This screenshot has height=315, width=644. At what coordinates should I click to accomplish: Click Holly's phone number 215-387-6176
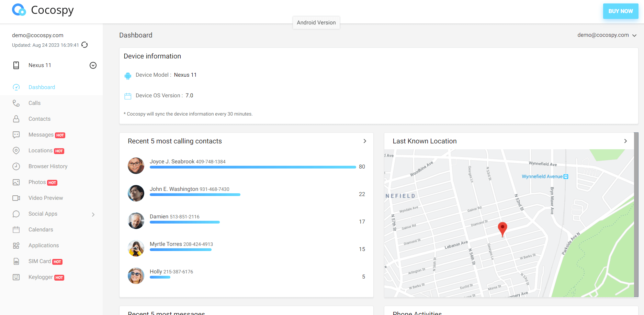click(178, 272)
